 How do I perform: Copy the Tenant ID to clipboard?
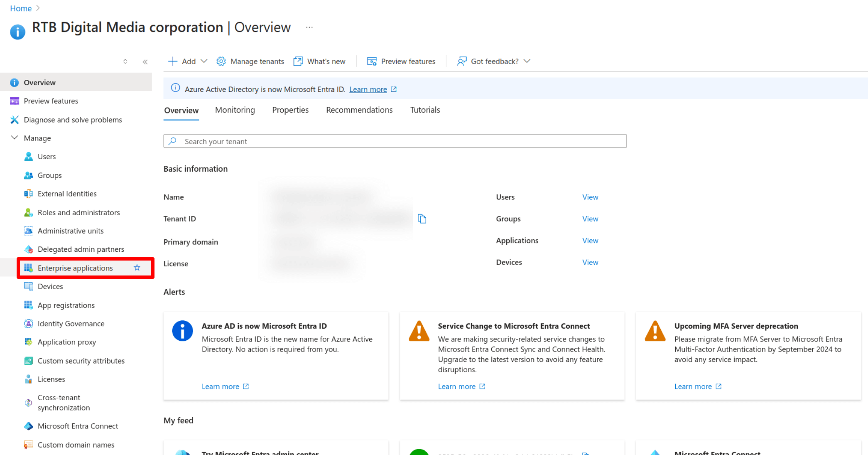pos(422,219)
